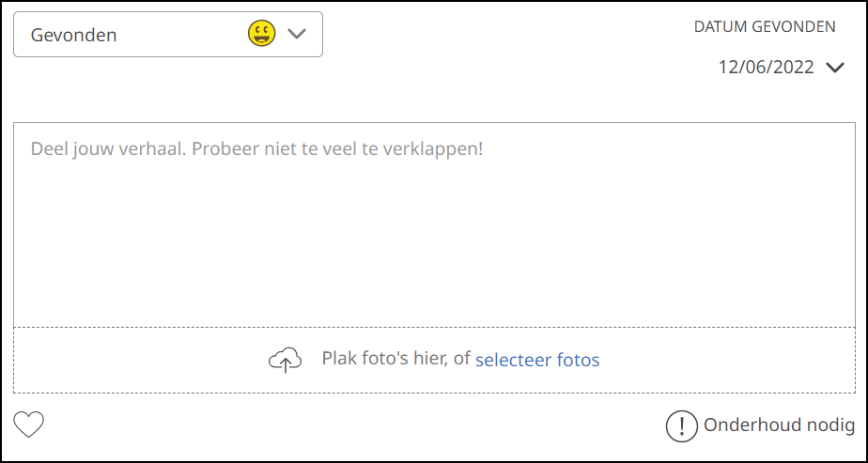868x463 pixels.
Task: Click the 'selecteer fotos' link
Action: 537,360
